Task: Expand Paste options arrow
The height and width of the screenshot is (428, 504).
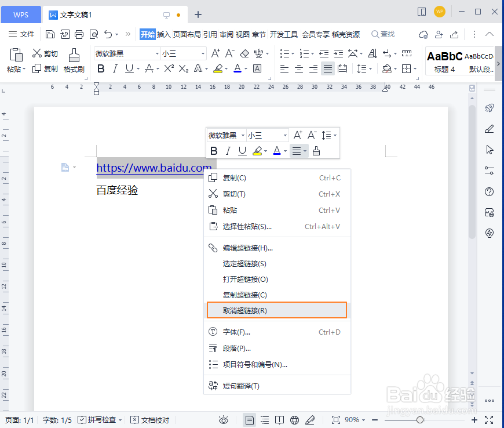Action: (x=24, y=69)
